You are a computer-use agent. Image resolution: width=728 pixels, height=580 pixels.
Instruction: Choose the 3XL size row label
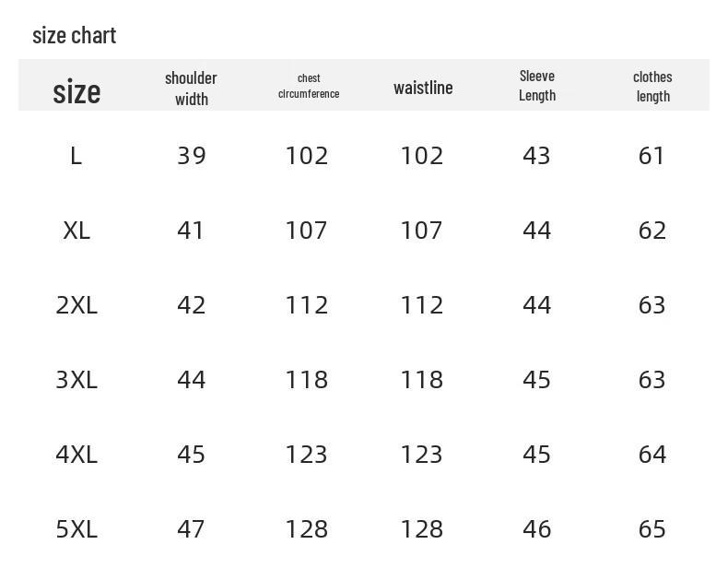[x=76, y=380]
